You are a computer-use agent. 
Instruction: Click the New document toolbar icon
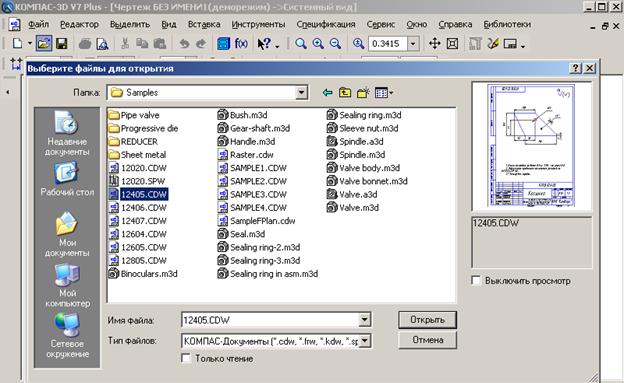coord(17,43)
